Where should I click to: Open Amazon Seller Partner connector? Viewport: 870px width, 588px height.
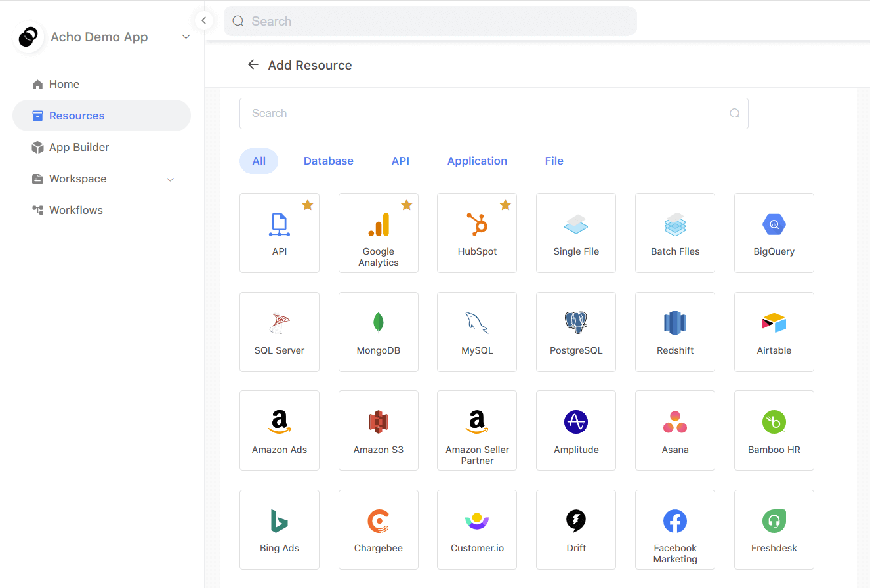[x=477, y=430]
